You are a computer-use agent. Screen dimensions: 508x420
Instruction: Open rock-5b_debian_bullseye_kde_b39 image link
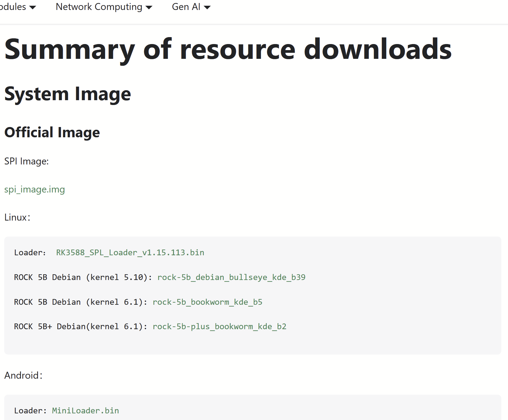[x=231, y=277]
